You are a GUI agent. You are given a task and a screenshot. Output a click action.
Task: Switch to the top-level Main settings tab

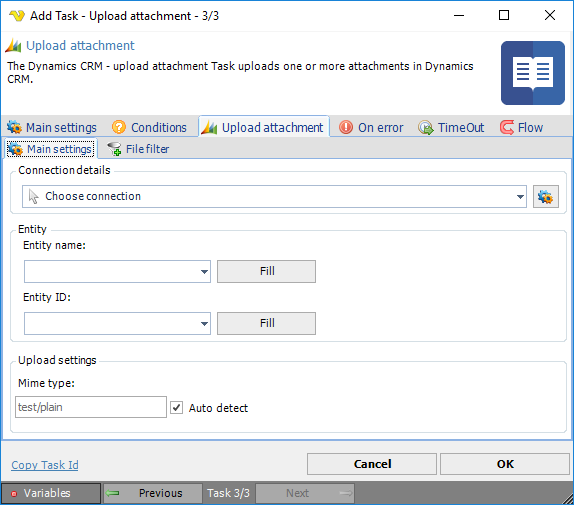point(52,127)
